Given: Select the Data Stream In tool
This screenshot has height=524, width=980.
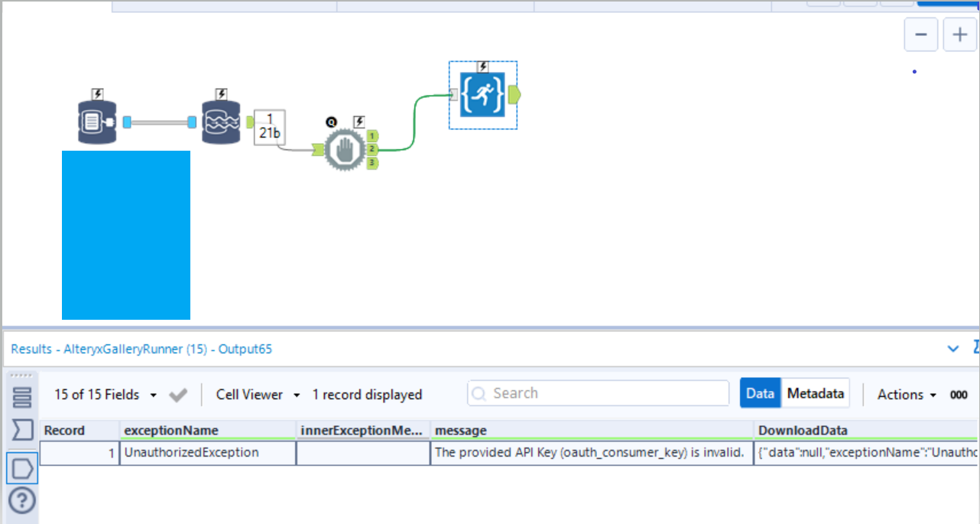Looking at the screenshot, I should coord(221,121).
